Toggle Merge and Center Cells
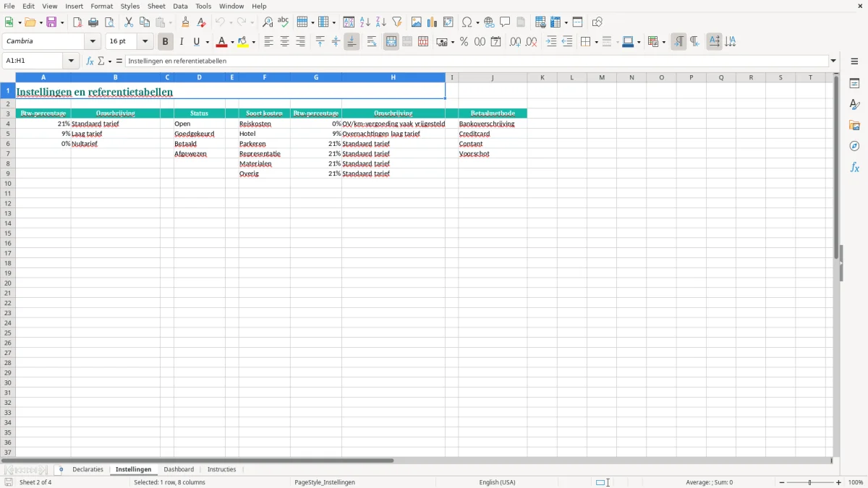868x488 pixels. pyautogui.click(x=391, y=42)
